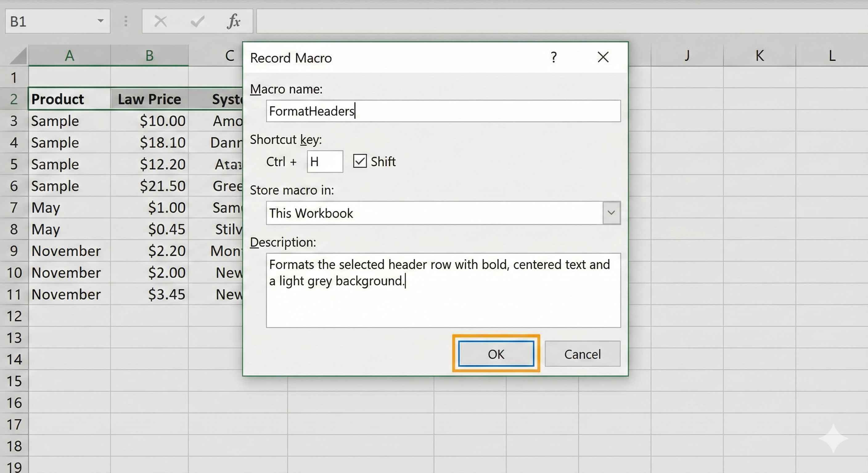Click inside the shortcut key field showing H
Image resolution: width=868 pixels, height=473 pixels.
tap(324, 161)
